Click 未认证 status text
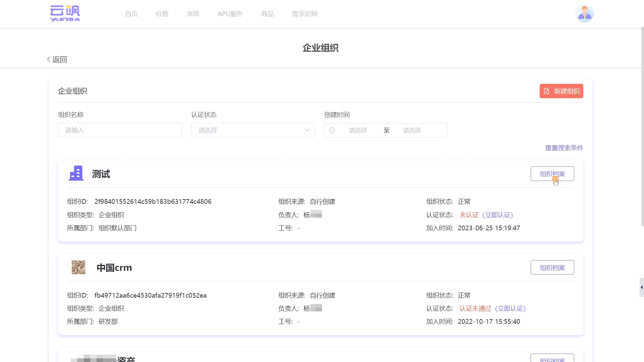This screenshot has height=362, width=644. tap(469, 215)
